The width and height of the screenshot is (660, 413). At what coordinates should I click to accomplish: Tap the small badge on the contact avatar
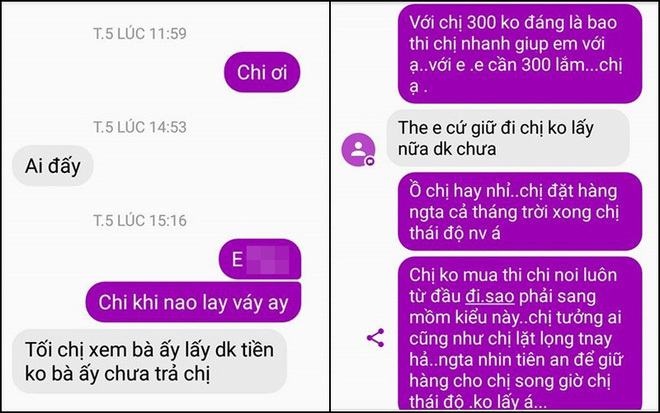click(x=370, y=161)
